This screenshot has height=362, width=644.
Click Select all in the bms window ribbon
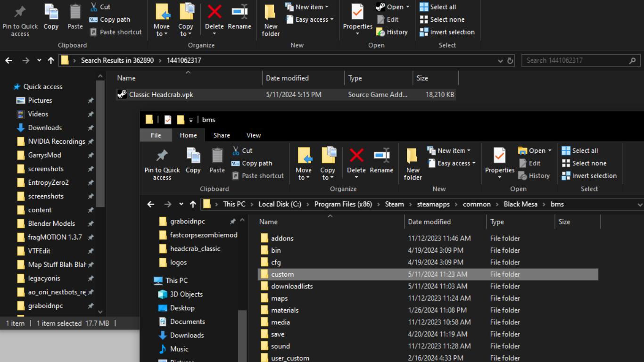pos(580,150)
